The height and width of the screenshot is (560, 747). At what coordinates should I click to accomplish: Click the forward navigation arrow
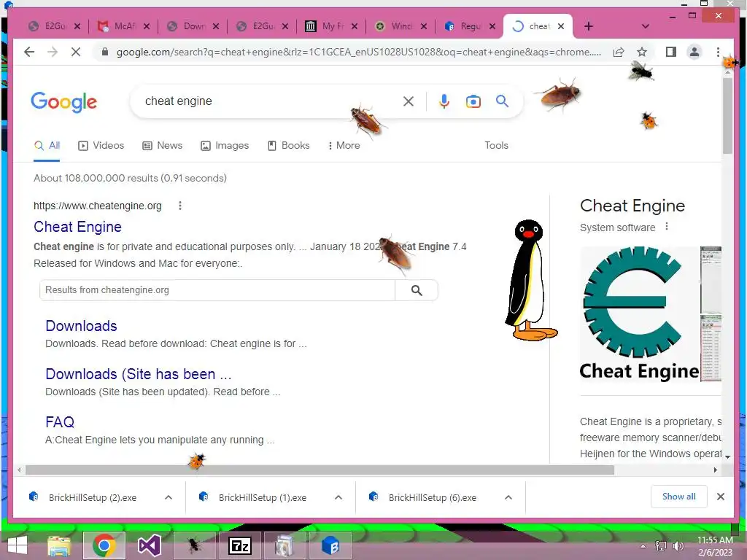coord(53,52)
